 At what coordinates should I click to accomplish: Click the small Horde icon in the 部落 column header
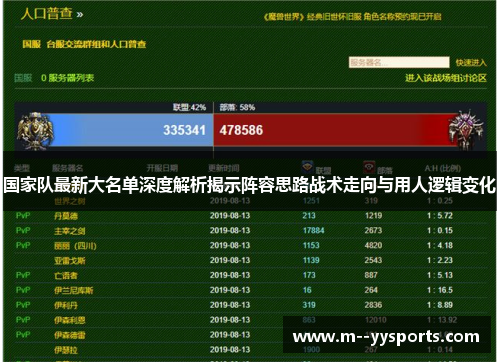coord(369,167)
